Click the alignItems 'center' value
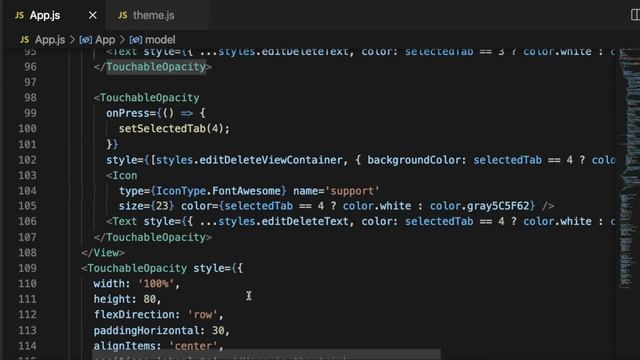This screenshot has height=360, width=640. (x=193, y=346)
